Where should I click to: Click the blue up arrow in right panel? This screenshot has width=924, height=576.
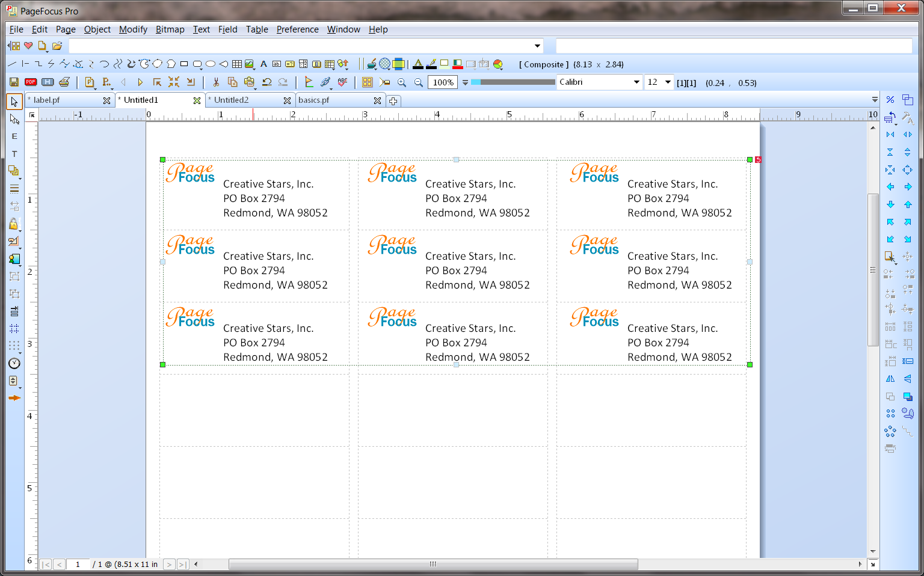pos(908,204)
